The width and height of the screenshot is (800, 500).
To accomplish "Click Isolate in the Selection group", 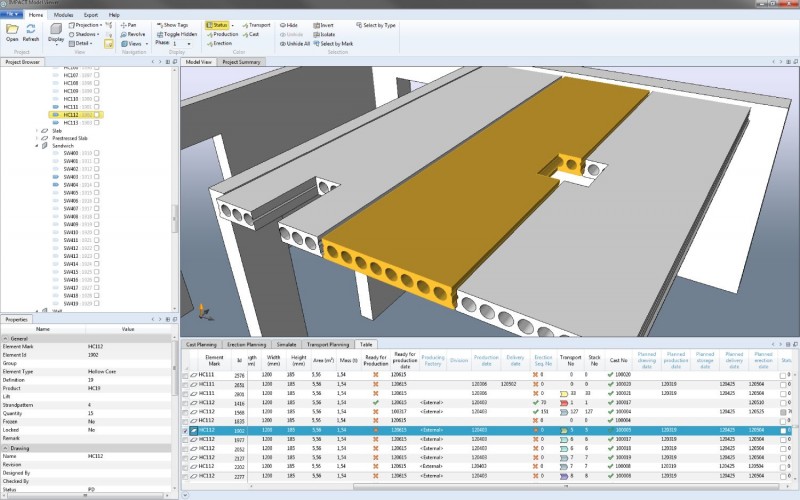I will 324,34.
